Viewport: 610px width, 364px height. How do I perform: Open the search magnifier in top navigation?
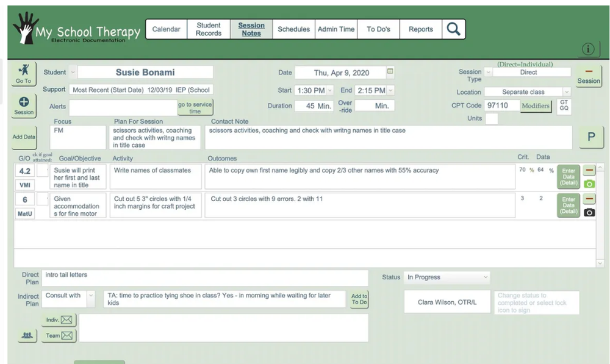coord(454,29)
